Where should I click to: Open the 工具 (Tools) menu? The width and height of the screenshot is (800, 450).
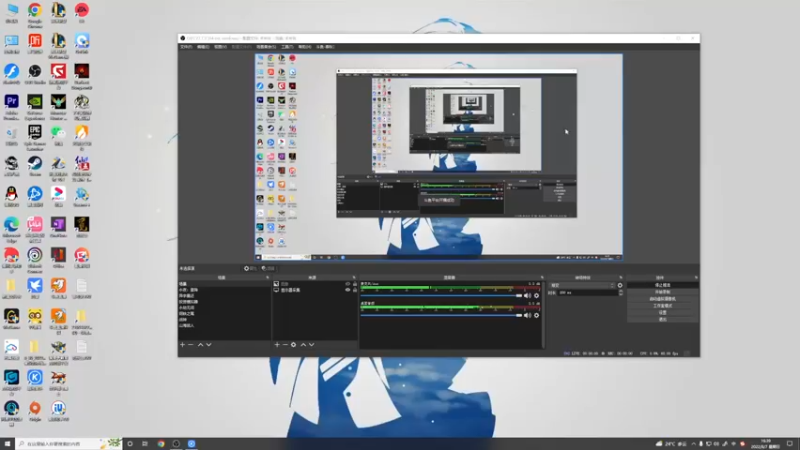(287, 47)
